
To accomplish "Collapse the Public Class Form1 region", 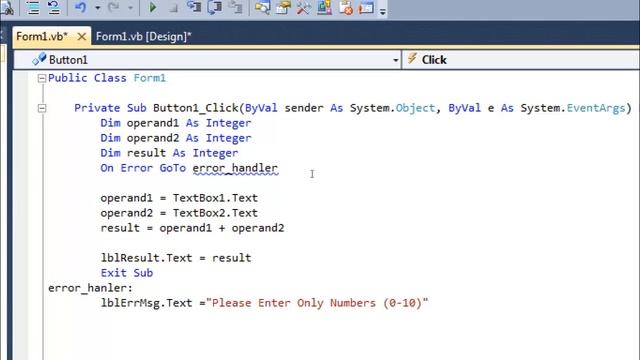I will point(42,78).
